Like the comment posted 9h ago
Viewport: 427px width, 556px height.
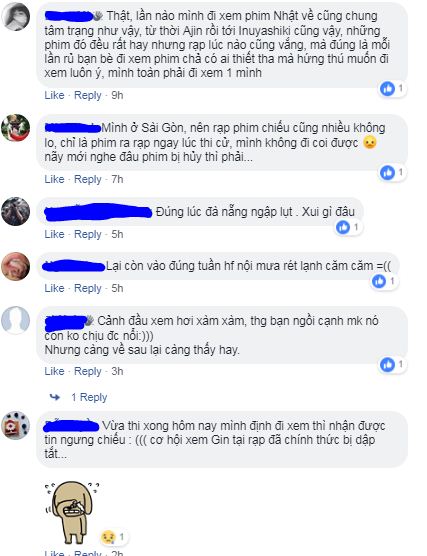pos(54,95)
